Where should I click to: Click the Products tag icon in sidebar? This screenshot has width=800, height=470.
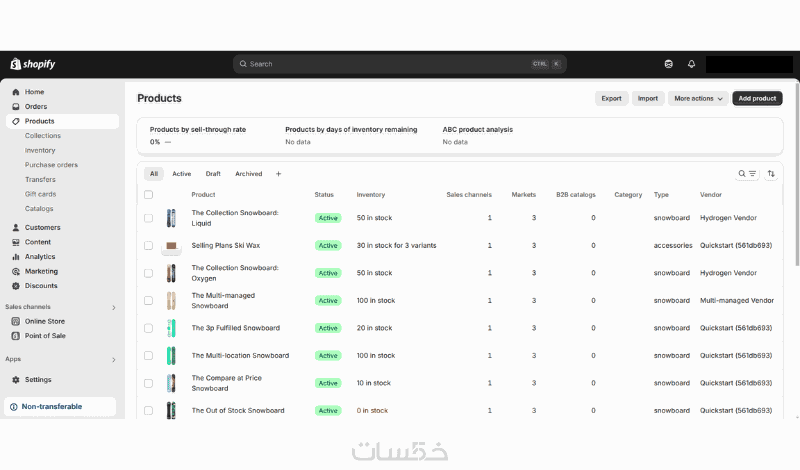click(16, 121)
